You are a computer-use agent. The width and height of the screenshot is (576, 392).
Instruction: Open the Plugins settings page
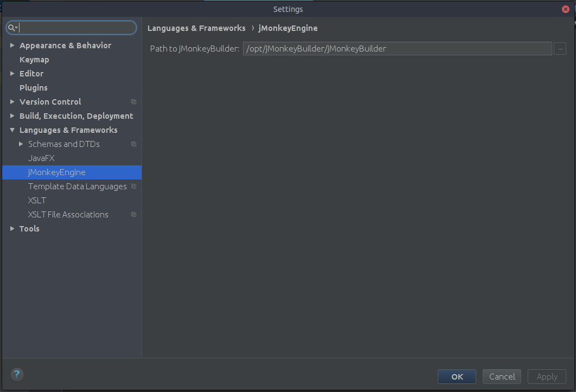click(x=34, y=88)
